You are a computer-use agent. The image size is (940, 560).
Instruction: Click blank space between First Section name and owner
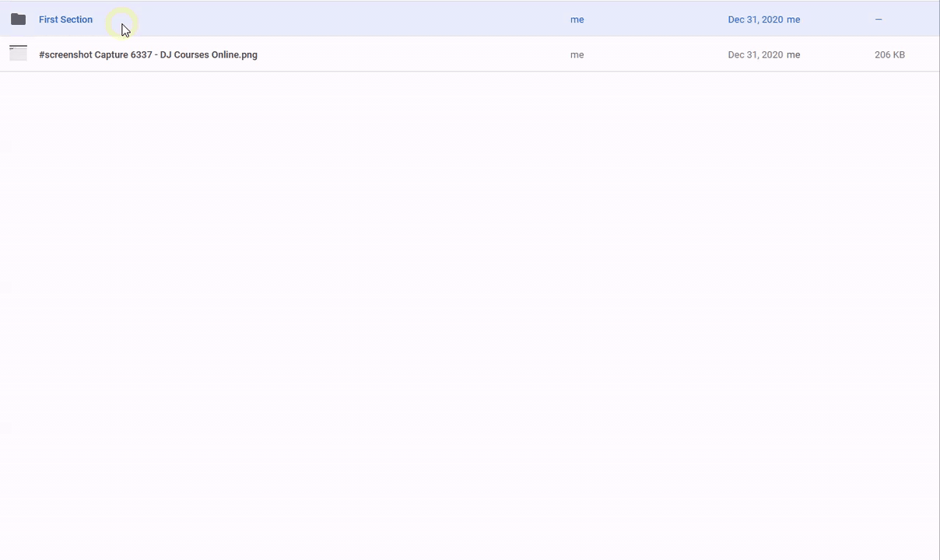(335, 19)
